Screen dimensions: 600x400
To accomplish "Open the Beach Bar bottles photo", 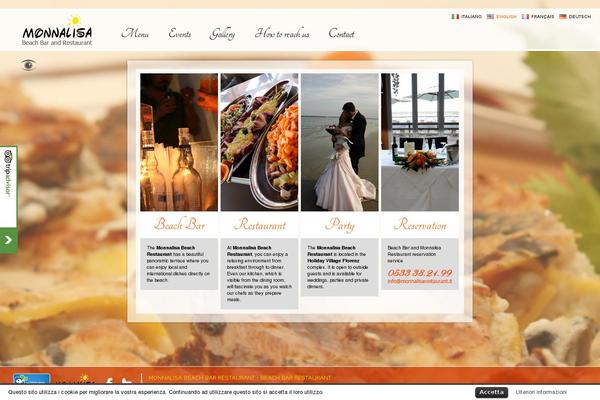I will [179, 142].
